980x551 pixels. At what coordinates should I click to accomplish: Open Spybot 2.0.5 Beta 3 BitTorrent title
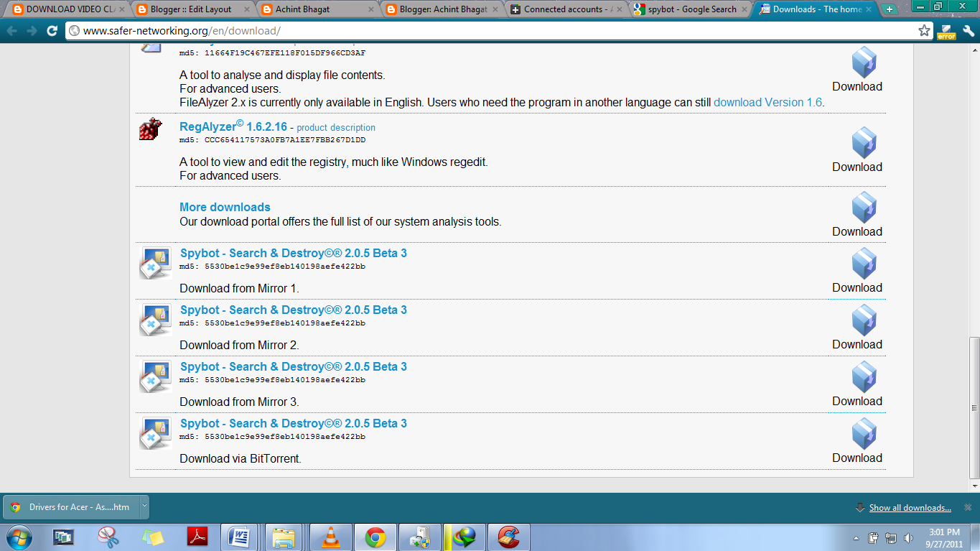294,423
